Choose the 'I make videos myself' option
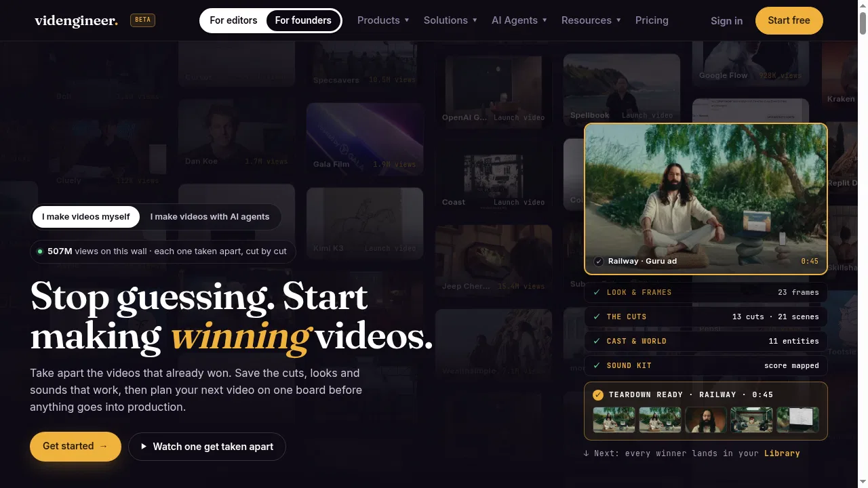 (86, 217)
